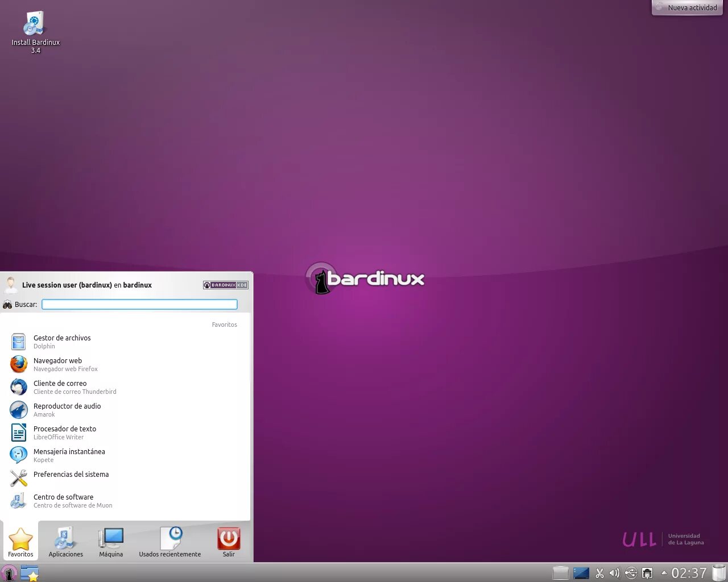Open the USB device notifier icon
The image size is (728, 582).
[x=631, y=573]
